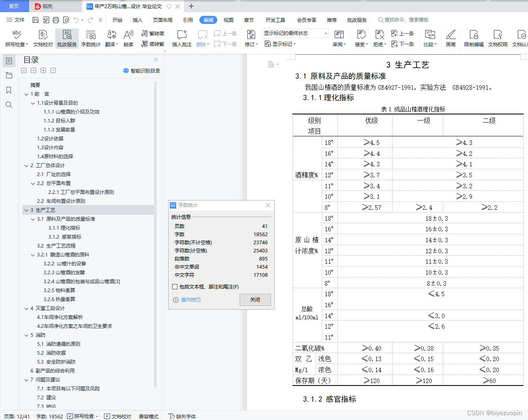Click the Save icon in quick access toolbar
Image resolution: width=528 pixels, height=420 pixels.
(x=35, y=20)
